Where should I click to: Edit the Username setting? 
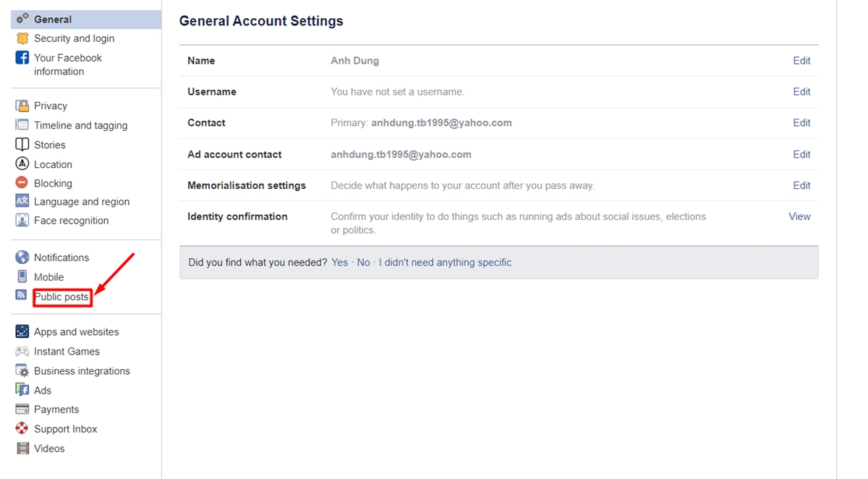click(x=801, y=92)
